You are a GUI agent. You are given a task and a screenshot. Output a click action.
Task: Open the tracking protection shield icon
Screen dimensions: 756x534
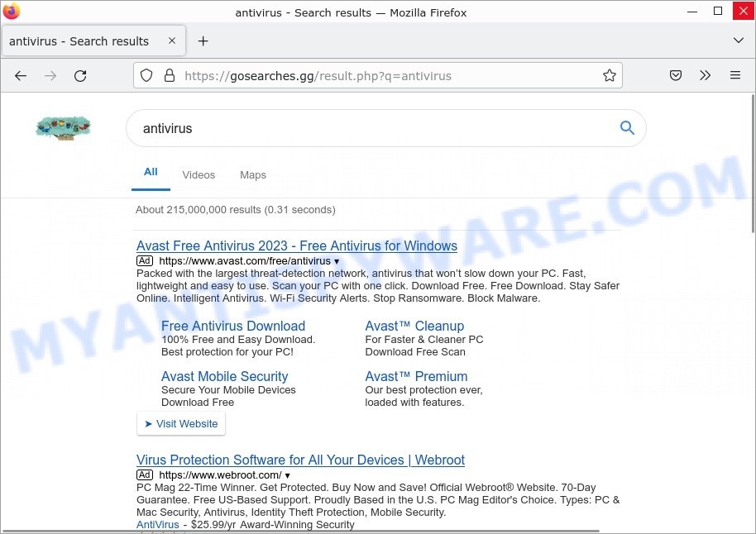tap(146, 75)
